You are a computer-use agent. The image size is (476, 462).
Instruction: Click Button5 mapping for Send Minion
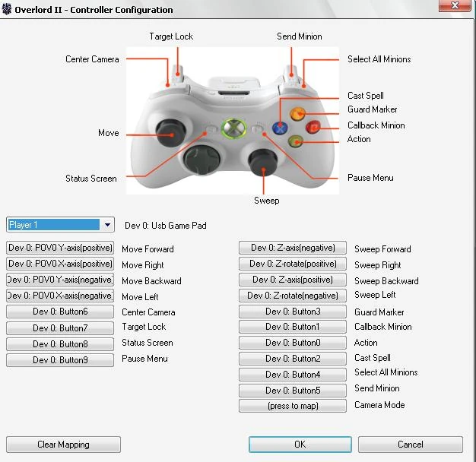(x=293, y=391)
